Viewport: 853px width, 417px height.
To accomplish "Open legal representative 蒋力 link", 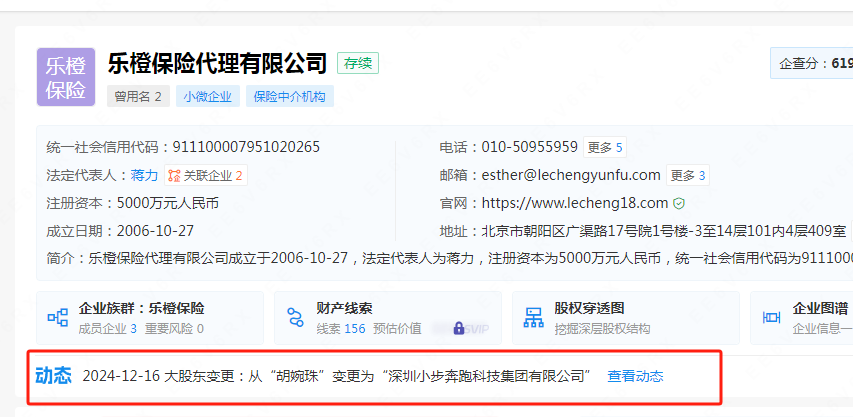I will [x=144, y=175].
